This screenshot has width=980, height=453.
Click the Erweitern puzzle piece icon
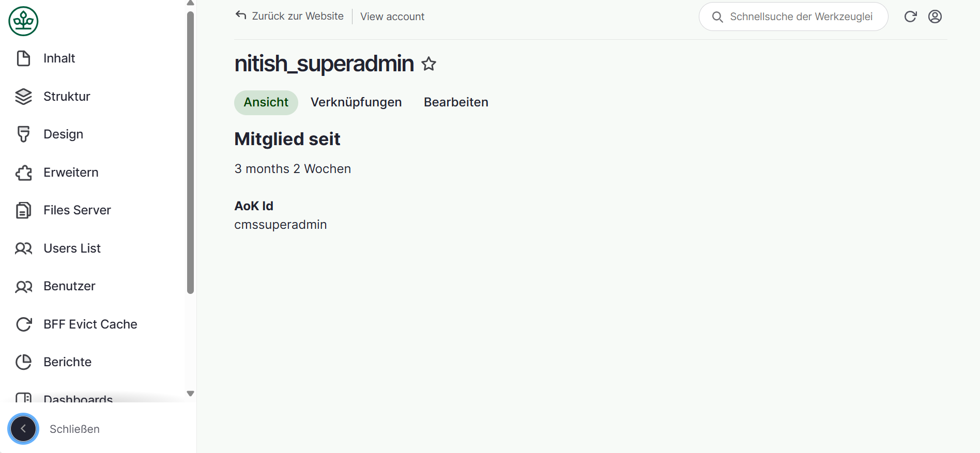point(23,173)
